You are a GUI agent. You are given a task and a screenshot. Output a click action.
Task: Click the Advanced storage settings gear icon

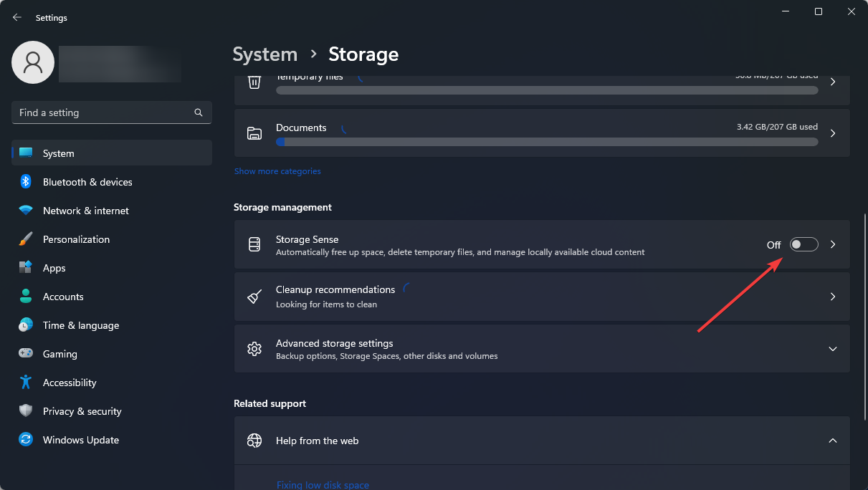point(254,349)
